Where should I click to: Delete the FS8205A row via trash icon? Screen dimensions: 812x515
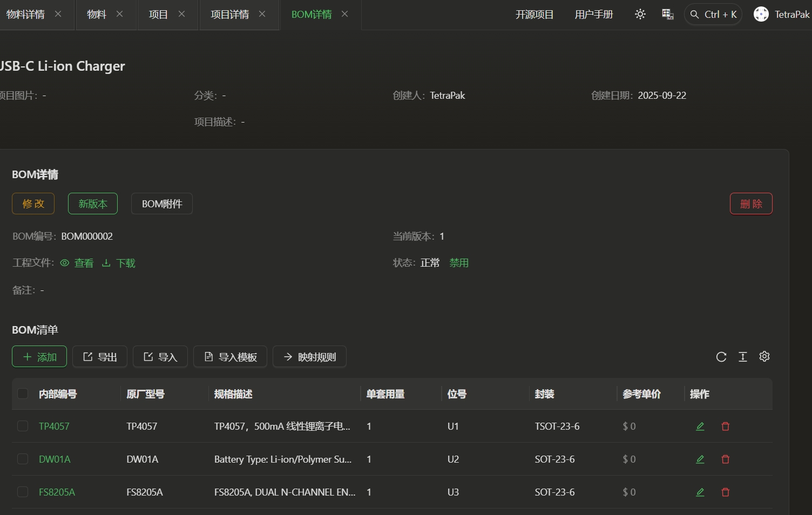pyautogui.click(x=726, y=492)
